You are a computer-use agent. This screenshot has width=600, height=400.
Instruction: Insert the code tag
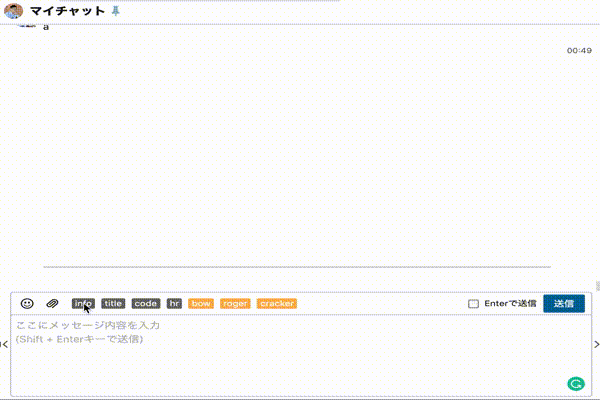coord(146,304)
